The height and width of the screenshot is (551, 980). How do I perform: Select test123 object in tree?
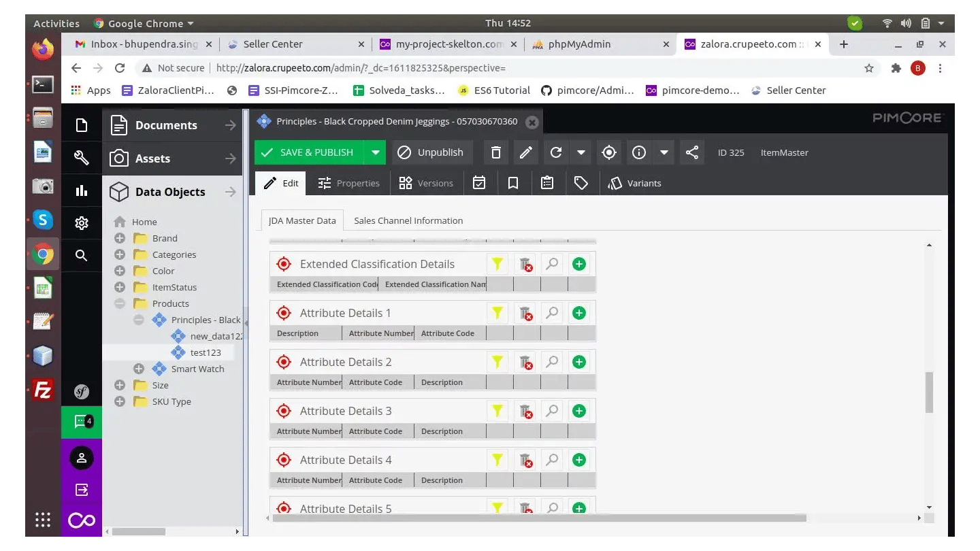pyautogui.click(x=205, y=352)
